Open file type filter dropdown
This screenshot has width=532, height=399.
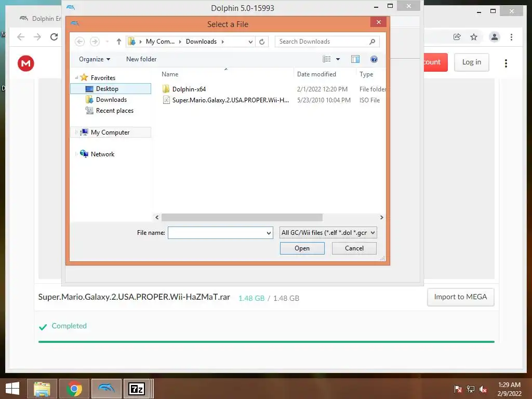373,233
